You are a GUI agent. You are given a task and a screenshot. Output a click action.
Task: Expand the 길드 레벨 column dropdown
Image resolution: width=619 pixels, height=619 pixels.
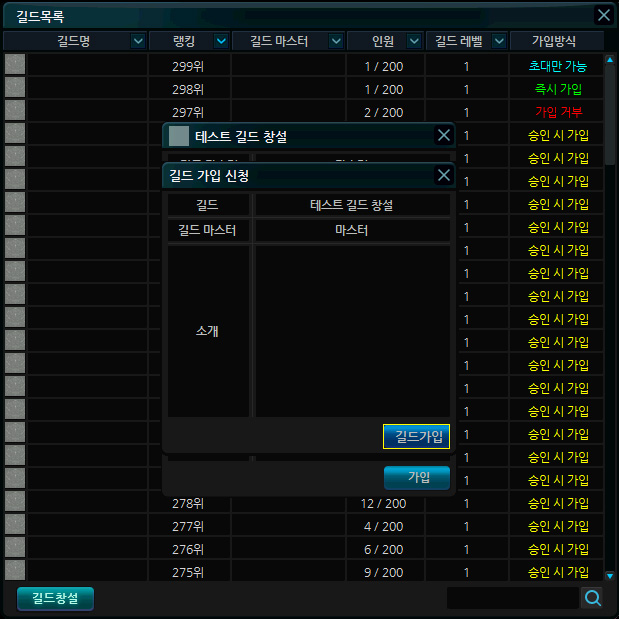(496, 41)
